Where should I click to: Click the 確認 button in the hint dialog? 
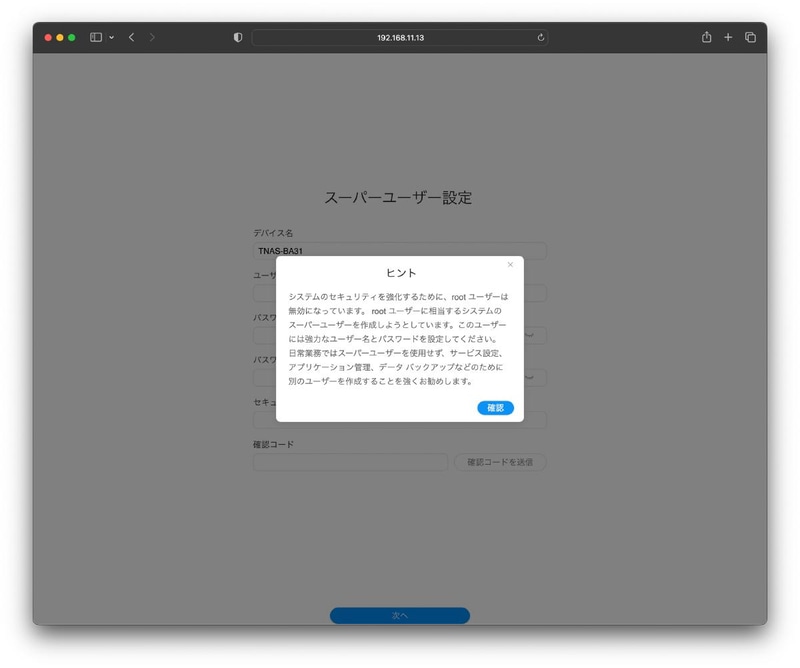coord(495,408)
